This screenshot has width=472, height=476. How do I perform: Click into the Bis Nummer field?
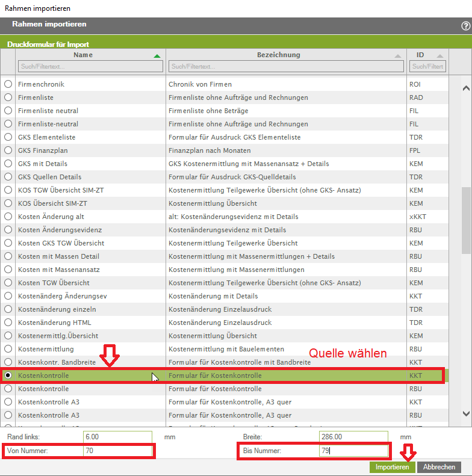point(353,451)
